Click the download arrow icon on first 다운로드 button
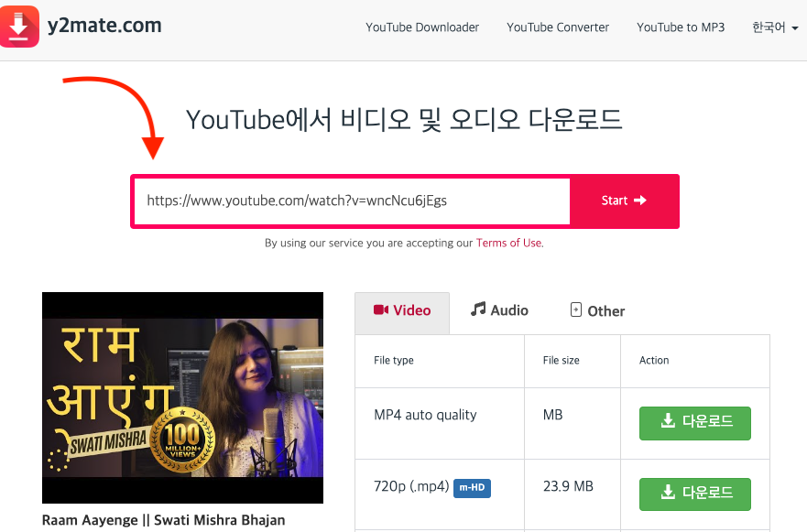The height and width of the screenshot is (532, 807). 667,423
